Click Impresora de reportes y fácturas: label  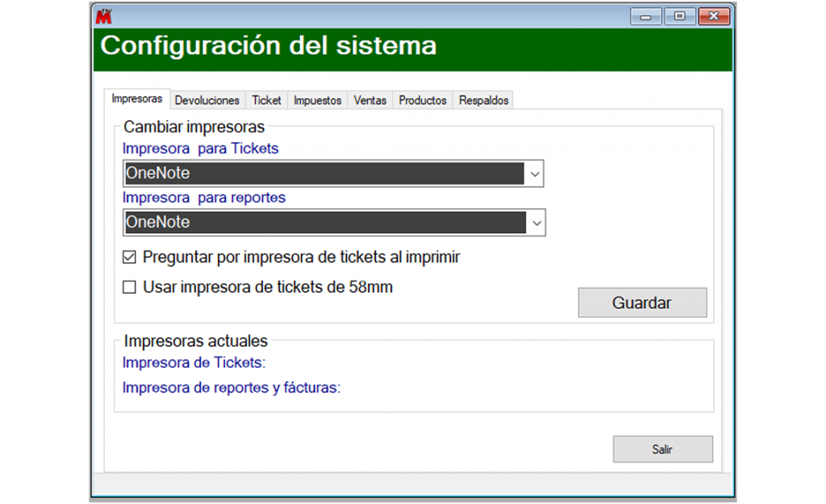[x=232, y=388]
